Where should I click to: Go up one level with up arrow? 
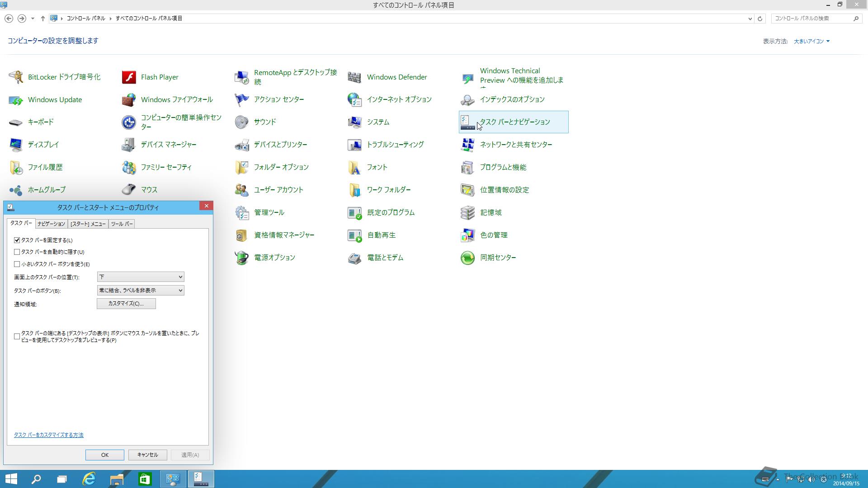[43, 19]
